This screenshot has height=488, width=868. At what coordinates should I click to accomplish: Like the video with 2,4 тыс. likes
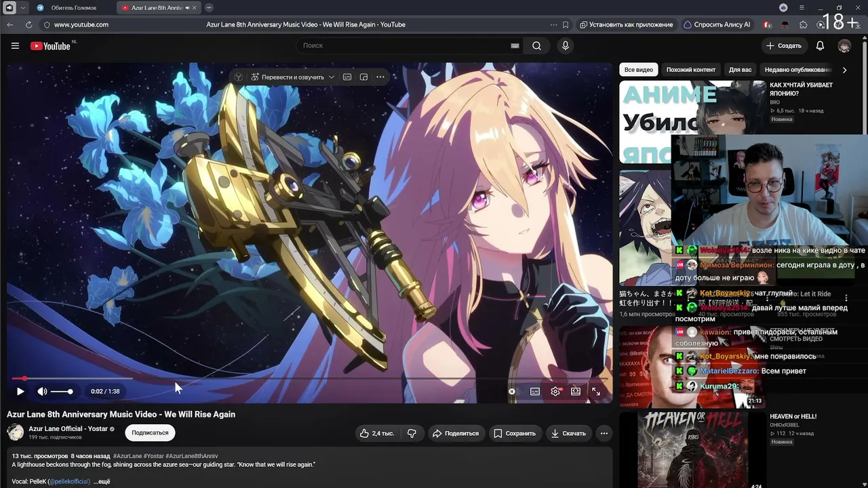click(377, 433)
